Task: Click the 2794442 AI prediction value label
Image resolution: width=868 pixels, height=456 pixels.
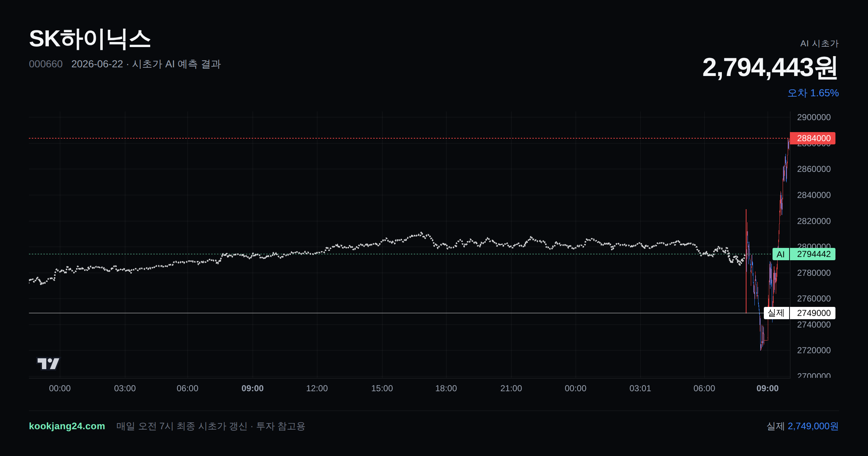Action: coord(812,254)
